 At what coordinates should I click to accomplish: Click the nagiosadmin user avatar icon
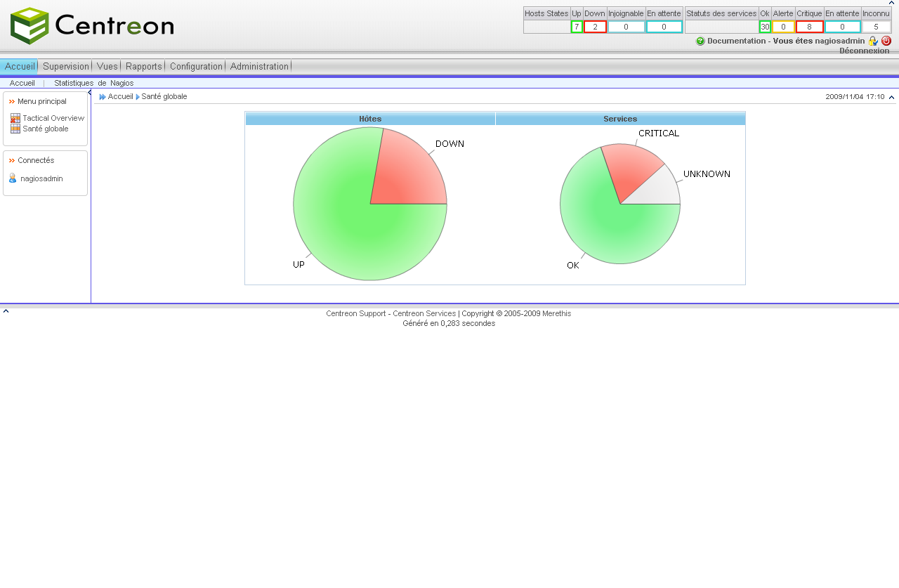click(13, 178)
